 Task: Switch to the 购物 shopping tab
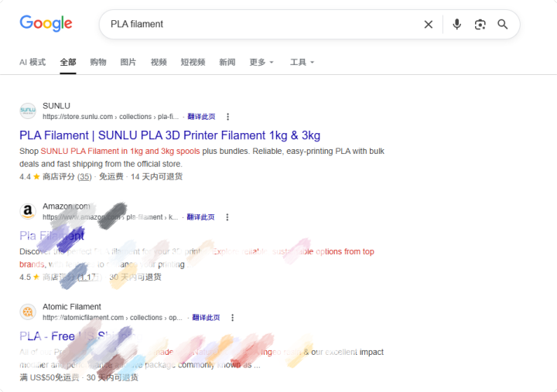click(x=98, y=63)
